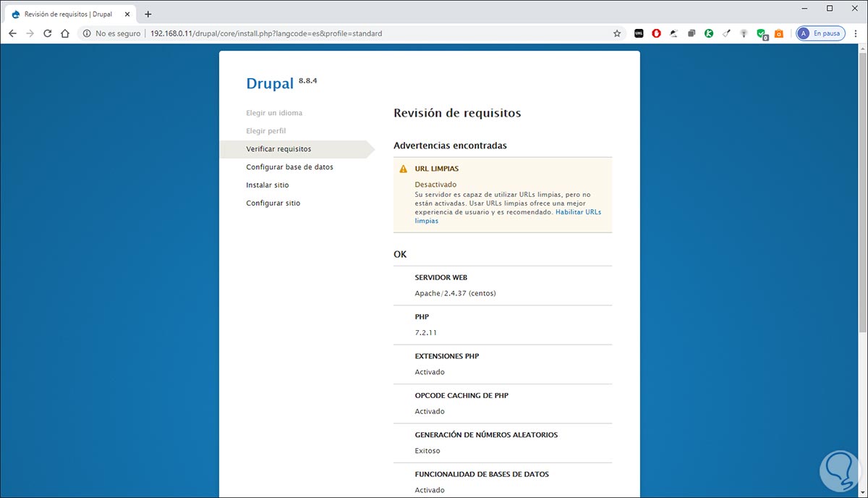The height and width of the screenshot is (498, 868).
Task: Bookmark this page with the star
Action: click(x=617, y=33)
